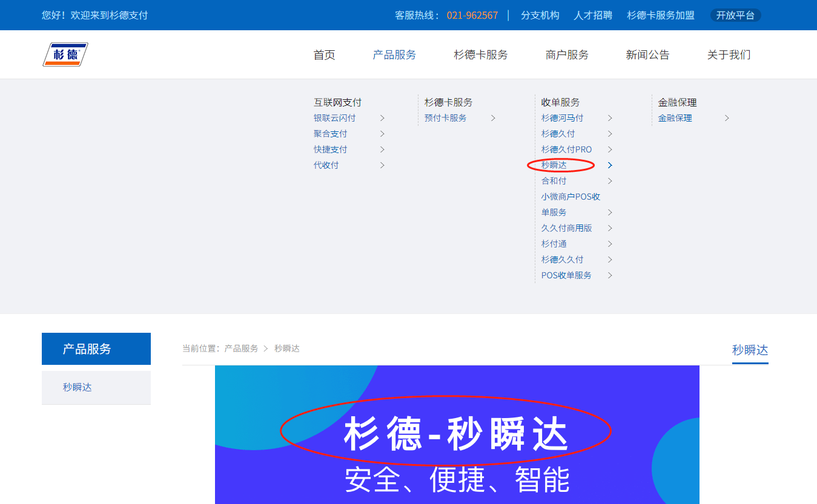817x504 pixels.
Task: Open the 商户服务 navigation menu
Action: click(x=567, y=55)
